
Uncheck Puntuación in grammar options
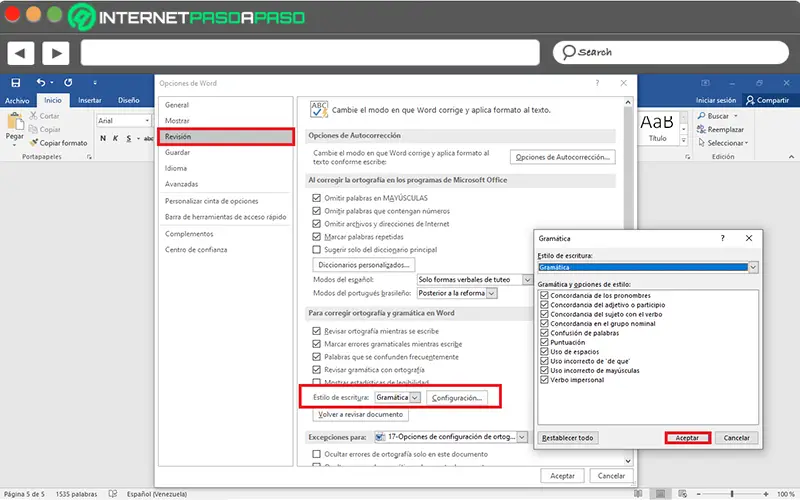[544, 342]
